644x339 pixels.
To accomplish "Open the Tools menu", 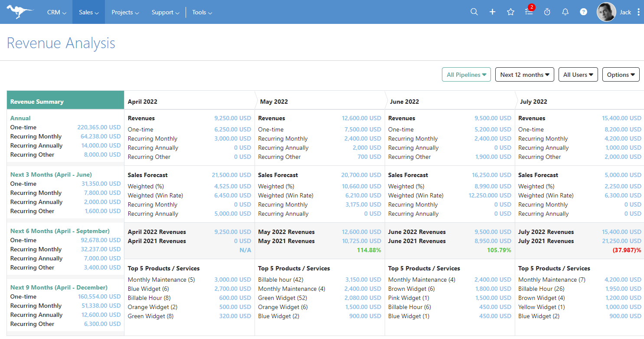I will click(x=202, y=12).
